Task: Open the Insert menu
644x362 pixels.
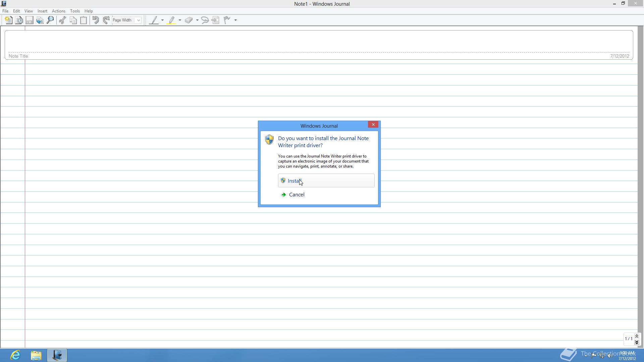Action: click(x=42, y=11)
